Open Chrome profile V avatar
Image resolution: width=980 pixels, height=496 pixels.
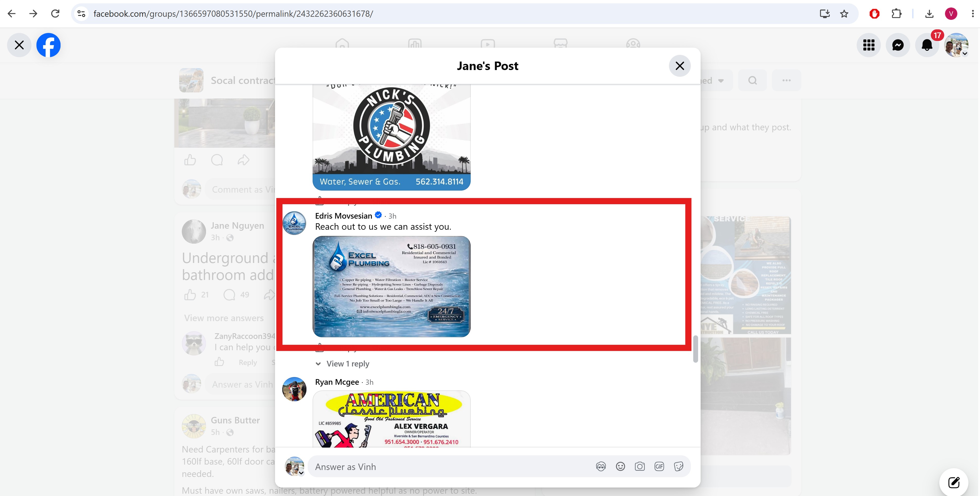coord(951,14)
